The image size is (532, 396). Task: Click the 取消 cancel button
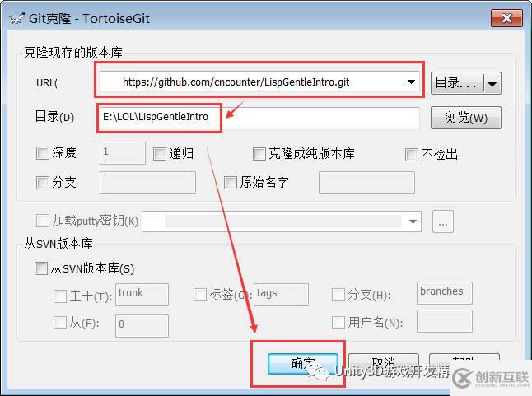[384, 363]
